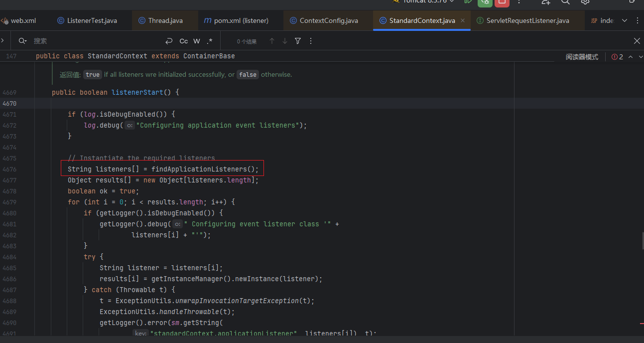Click the for loop line 4679
This screenshot has width=644, height=343.
151,202
